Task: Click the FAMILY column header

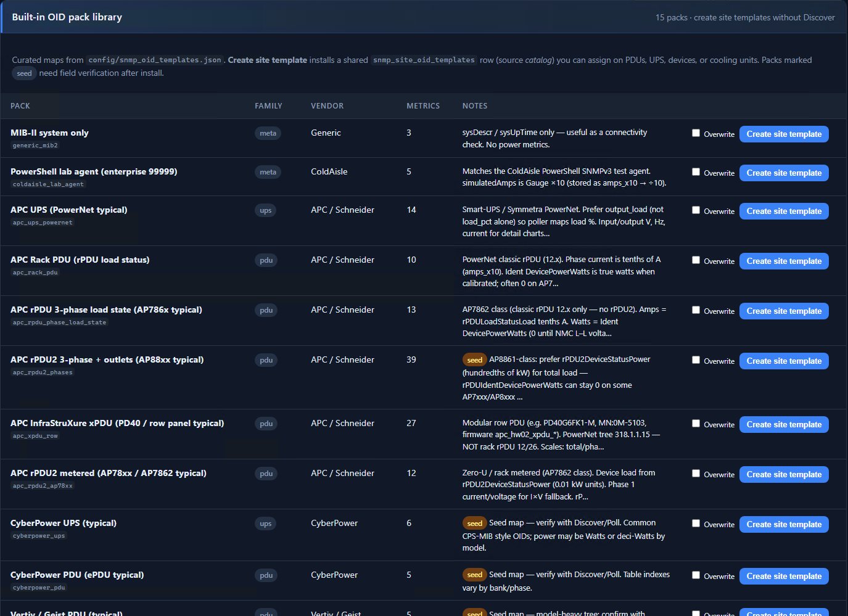Action: click(x=268, y=106)
